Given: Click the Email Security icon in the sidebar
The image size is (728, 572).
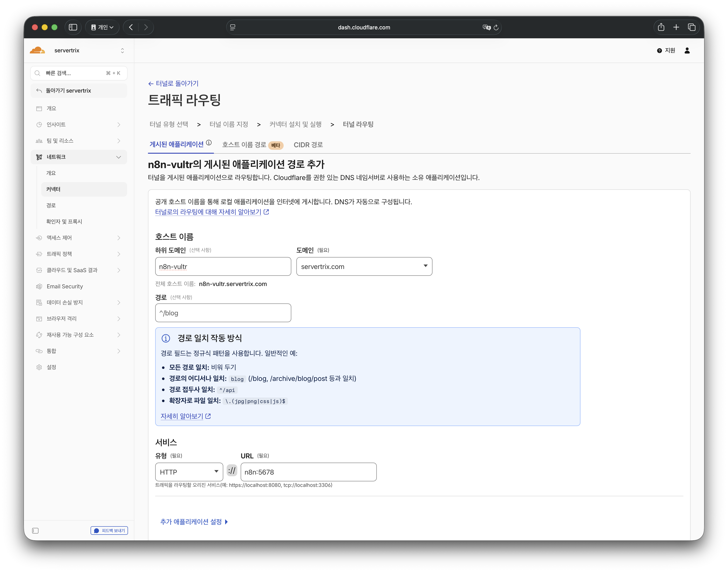Looking at the screenshot, I should point(39,286).
